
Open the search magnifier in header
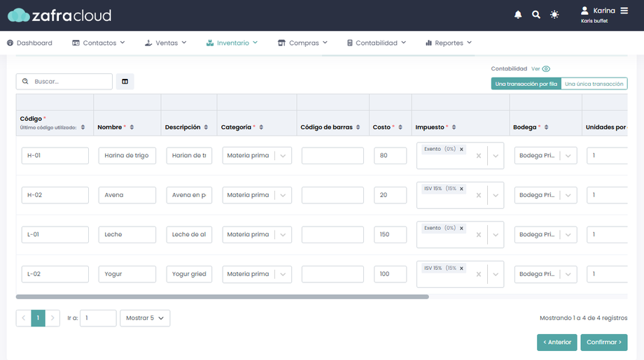pos(536,15)
